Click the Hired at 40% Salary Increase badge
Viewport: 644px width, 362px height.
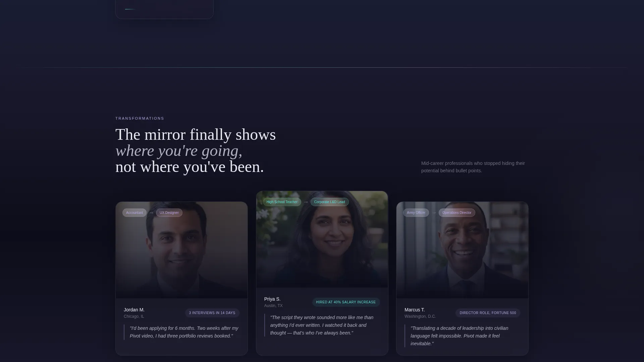click(346, 302)
